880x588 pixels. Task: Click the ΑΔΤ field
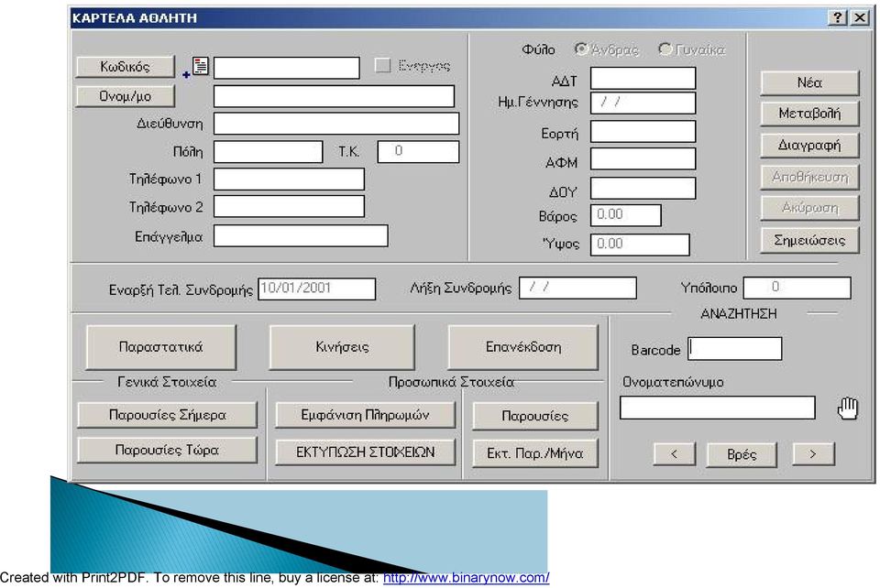(643, 79)
